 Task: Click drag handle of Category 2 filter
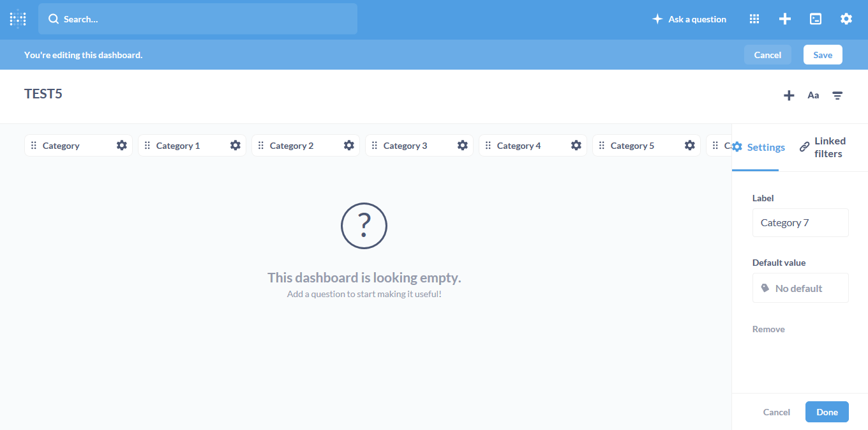click(261, 146)
